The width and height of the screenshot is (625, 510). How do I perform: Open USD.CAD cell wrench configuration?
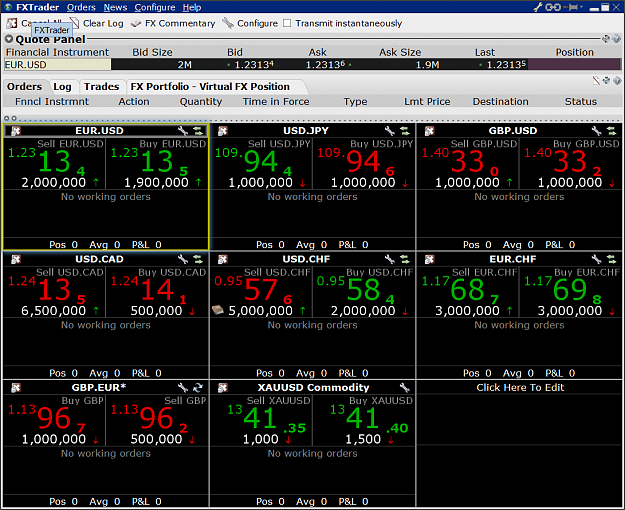[183, 259]
